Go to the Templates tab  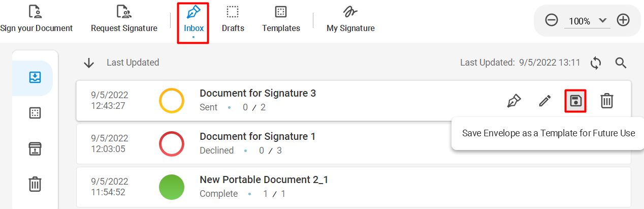pos(281,19)
